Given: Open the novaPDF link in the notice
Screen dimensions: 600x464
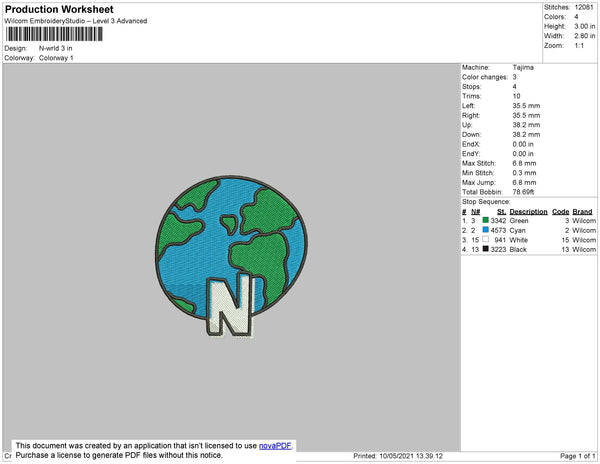Looking at the screenshot, I should 275,446.
